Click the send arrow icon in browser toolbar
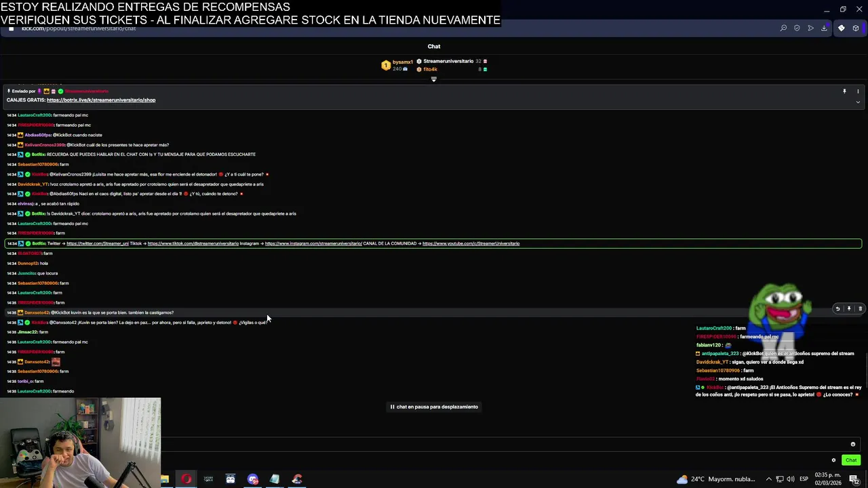The height and width of the screenshot is (488, 868). click(810, 28)
